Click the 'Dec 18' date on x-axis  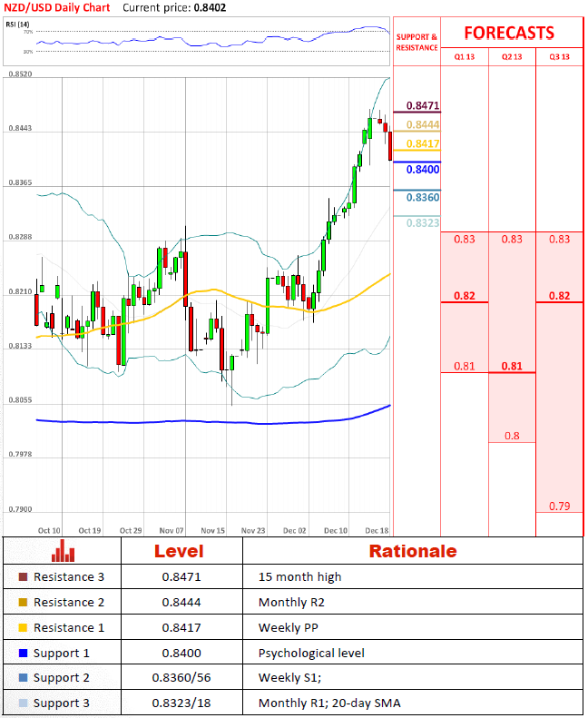tap(377, 531)
